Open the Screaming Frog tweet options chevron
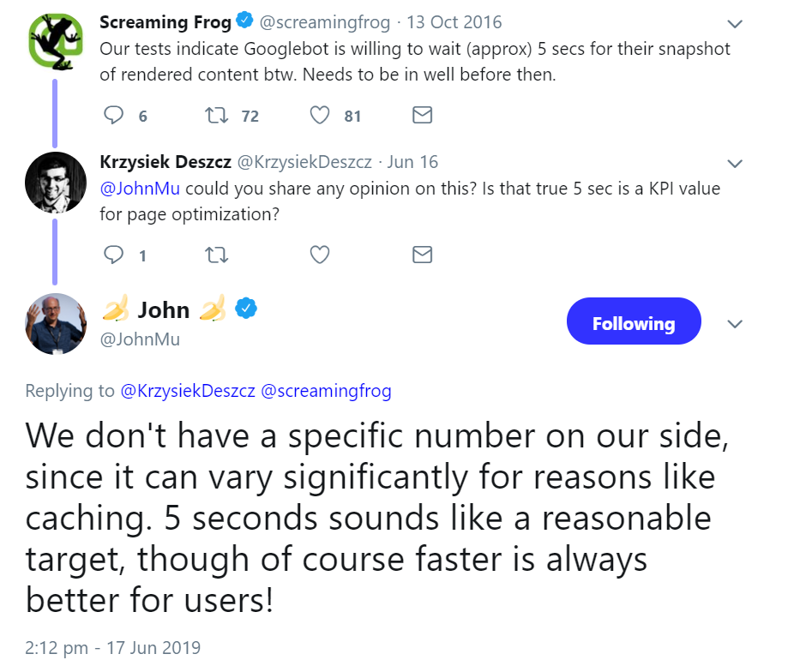788x672 pixels. click(735, 23)
